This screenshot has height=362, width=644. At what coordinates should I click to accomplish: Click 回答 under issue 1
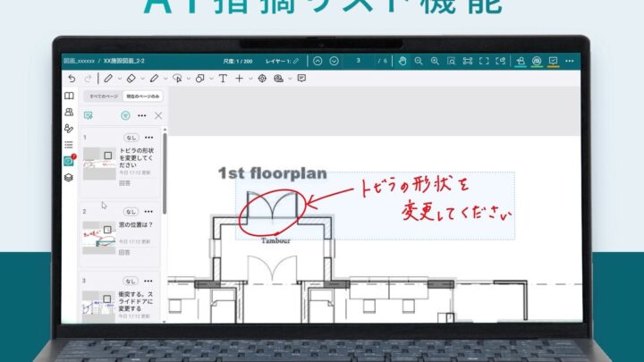[124, 183]
